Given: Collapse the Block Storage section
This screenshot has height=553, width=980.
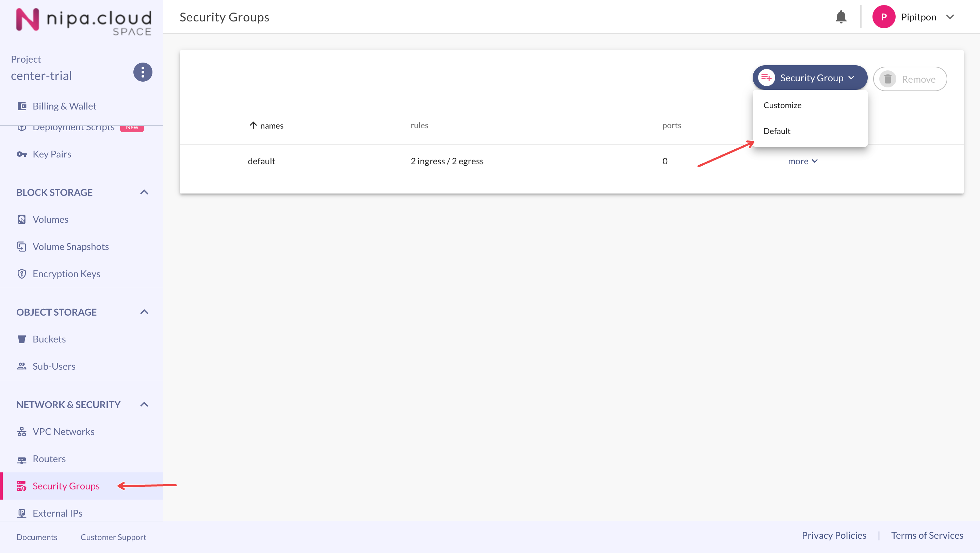Looking at the screenshot, I should tap(144, 192).
